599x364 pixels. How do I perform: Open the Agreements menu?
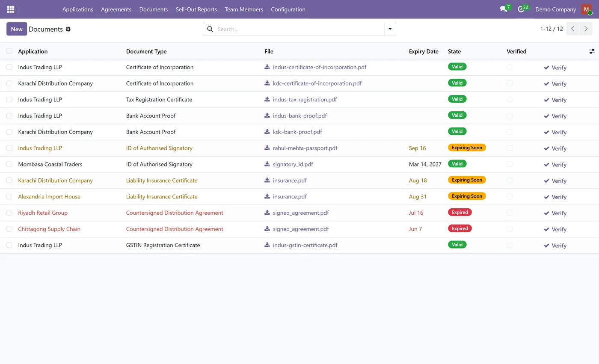(116, 9)
